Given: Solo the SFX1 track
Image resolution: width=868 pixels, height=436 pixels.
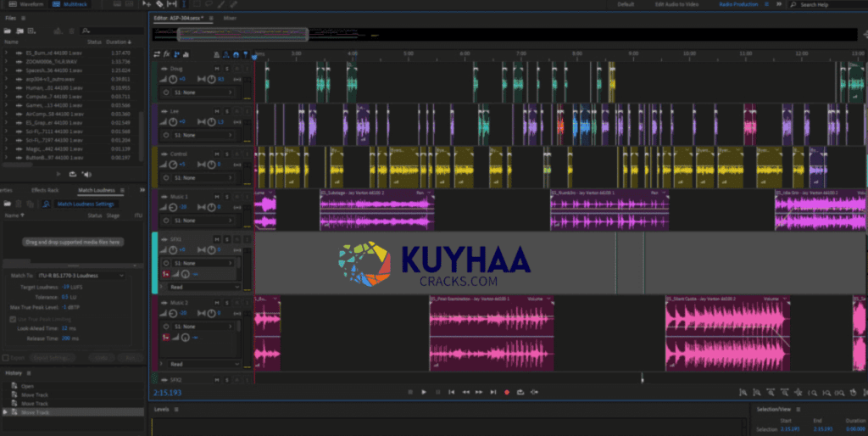Looking at the screenshot, I should [226, 239].
